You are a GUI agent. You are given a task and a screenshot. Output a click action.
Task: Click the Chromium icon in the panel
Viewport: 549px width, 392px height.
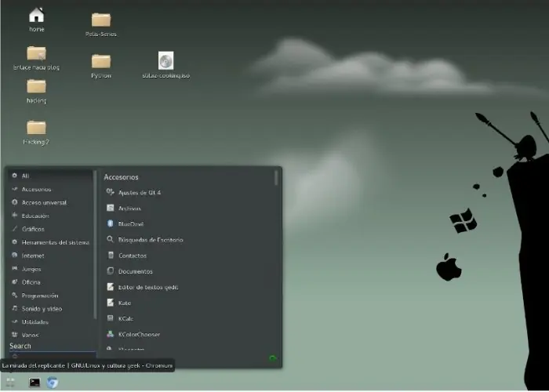pyautogui.click(x=53, y=383)
